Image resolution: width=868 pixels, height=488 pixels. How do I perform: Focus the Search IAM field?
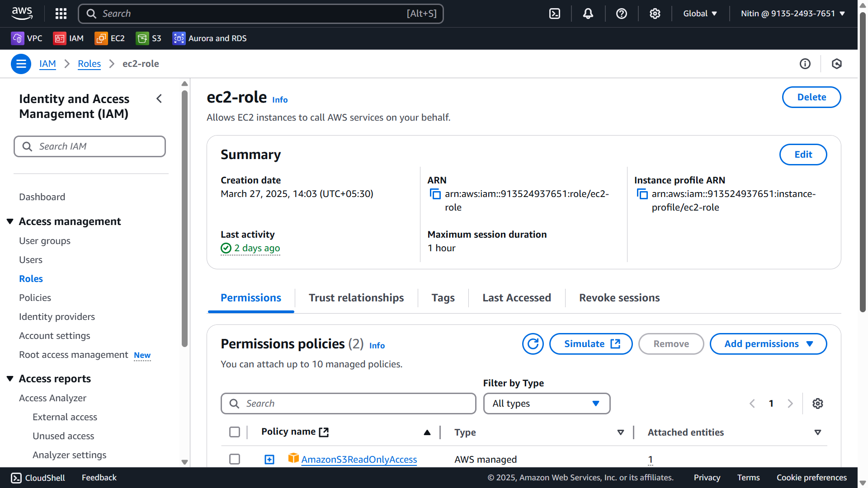(x=90, y=146)
